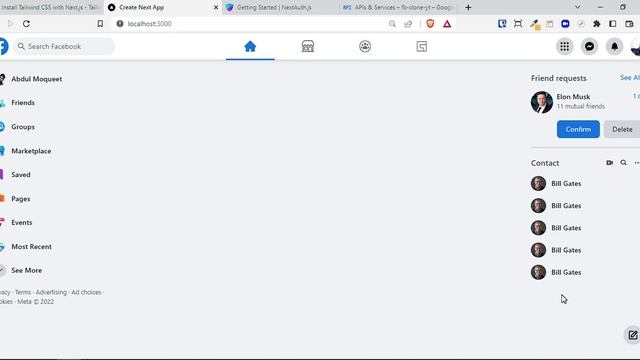Share this page icon in address bar
The height and width of the screenshot is (360, 640).
408,24
